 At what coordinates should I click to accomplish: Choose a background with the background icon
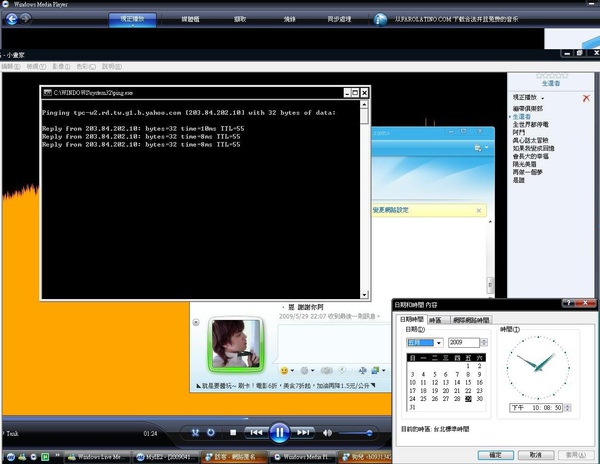click(x=375, y=370)
